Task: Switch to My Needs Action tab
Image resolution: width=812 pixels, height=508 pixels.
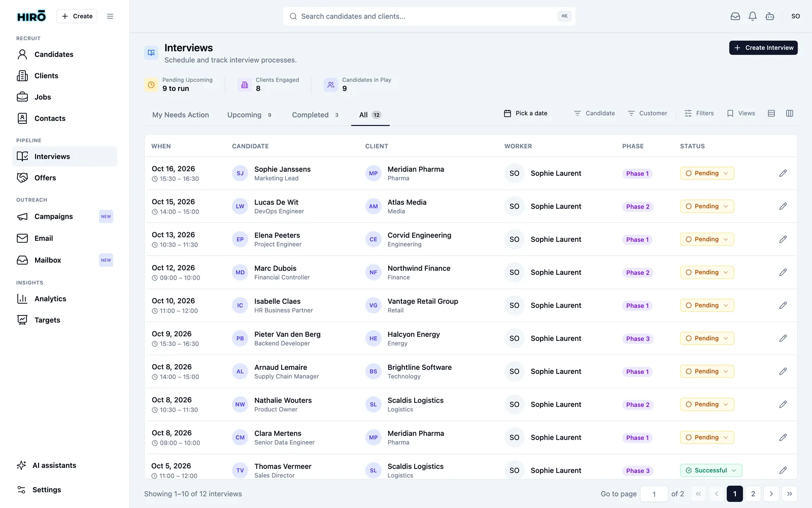Action: [x=181, y=115]
